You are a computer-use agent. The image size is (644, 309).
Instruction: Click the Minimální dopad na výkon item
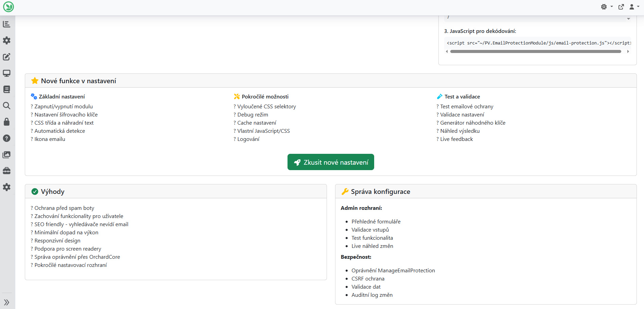click(x=65, y=233)
